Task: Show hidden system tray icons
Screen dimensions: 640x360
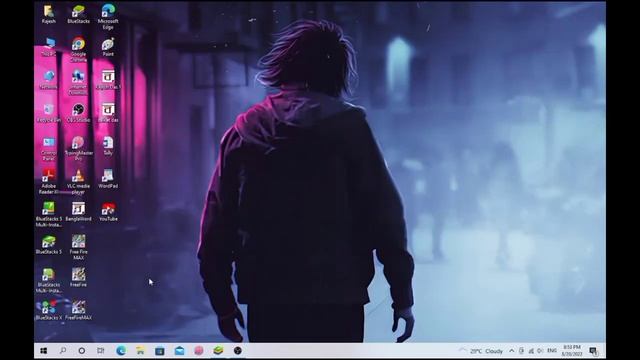Action: coord(511,351)
